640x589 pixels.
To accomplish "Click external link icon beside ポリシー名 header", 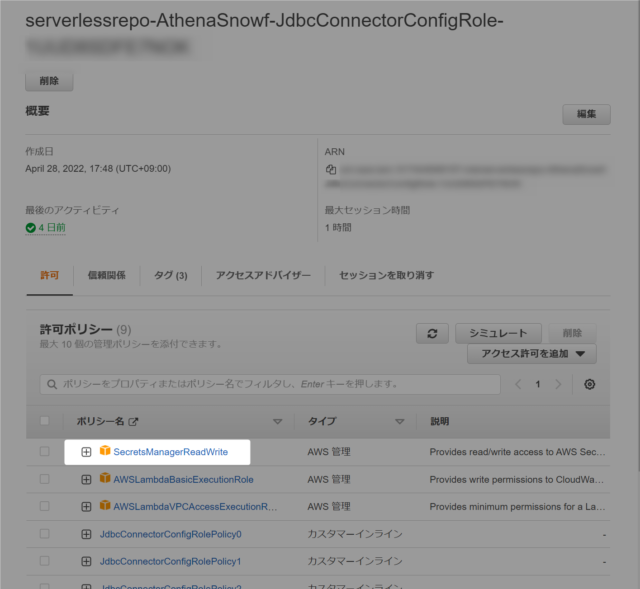I will pyautogui.click(x=133, y=422).
